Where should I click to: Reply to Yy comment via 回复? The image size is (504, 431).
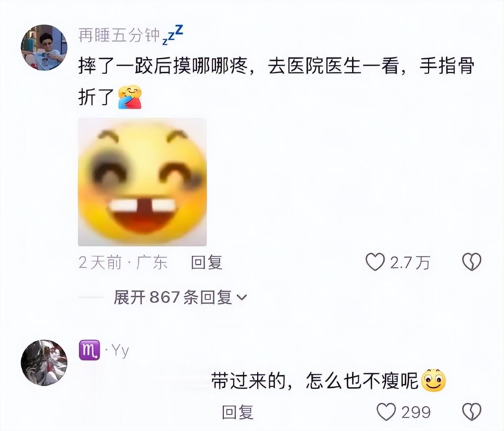coord(238,412)
